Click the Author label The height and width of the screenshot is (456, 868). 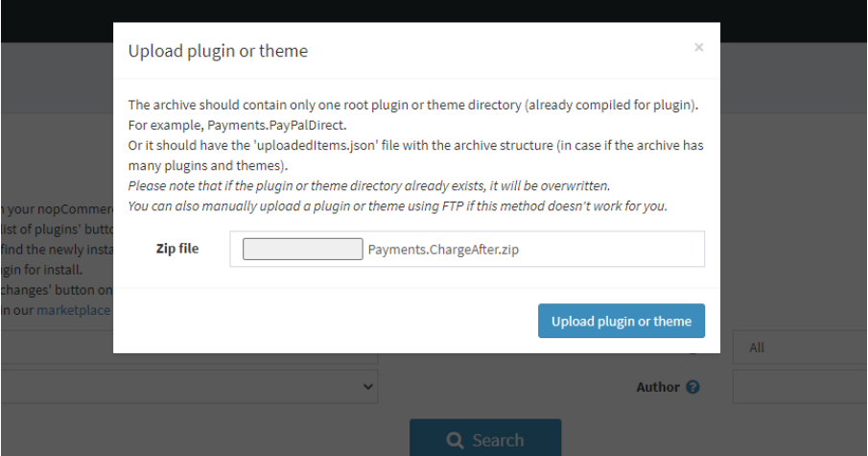point(658,387)
